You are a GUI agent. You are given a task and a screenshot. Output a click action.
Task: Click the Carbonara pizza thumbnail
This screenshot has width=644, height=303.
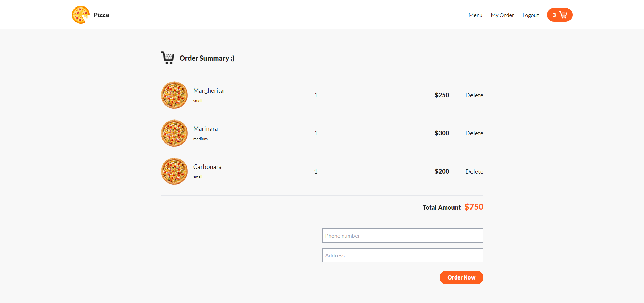(x=174, y=171)
